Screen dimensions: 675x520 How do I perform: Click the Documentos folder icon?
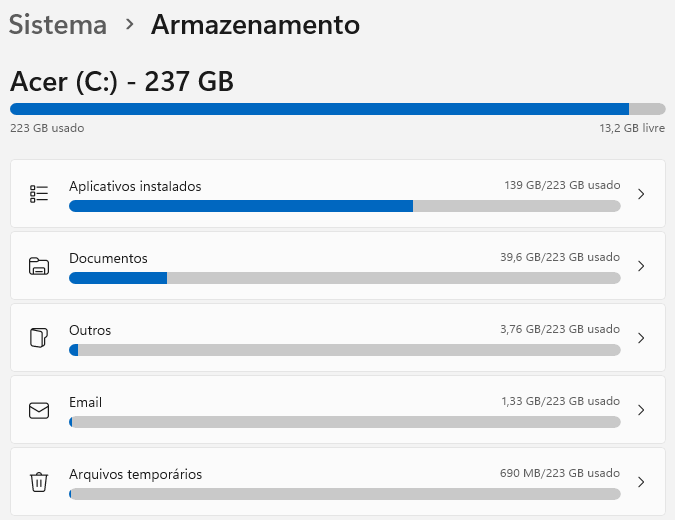(x=39, y=266)
